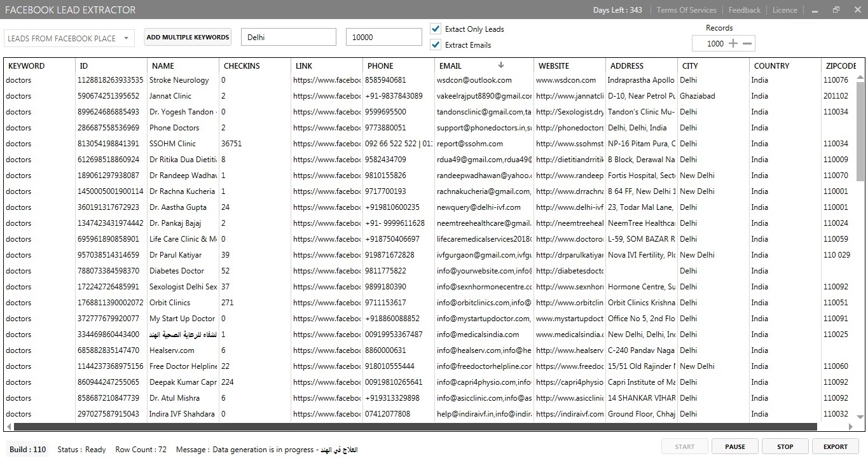Open the Licence item in title bar

[x=785, y=10]
